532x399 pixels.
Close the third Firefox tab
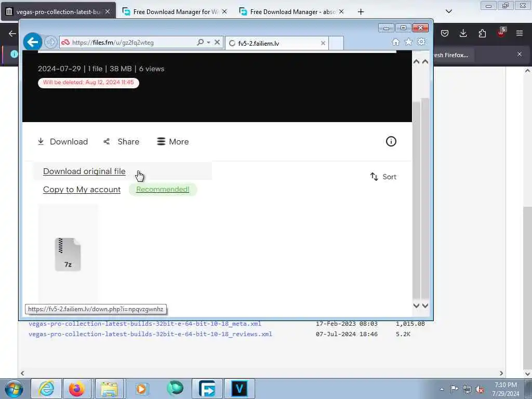coord(341,11)
